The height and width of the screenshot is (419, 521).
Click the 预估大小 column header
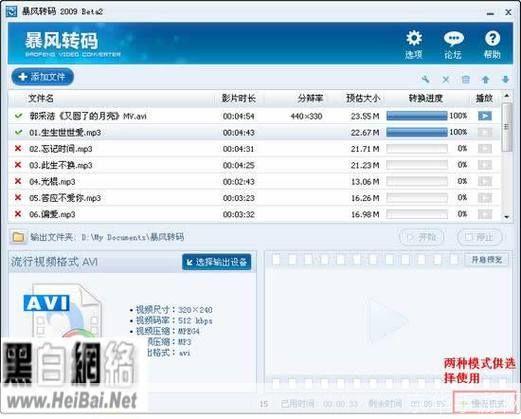[x=363, y=98]
